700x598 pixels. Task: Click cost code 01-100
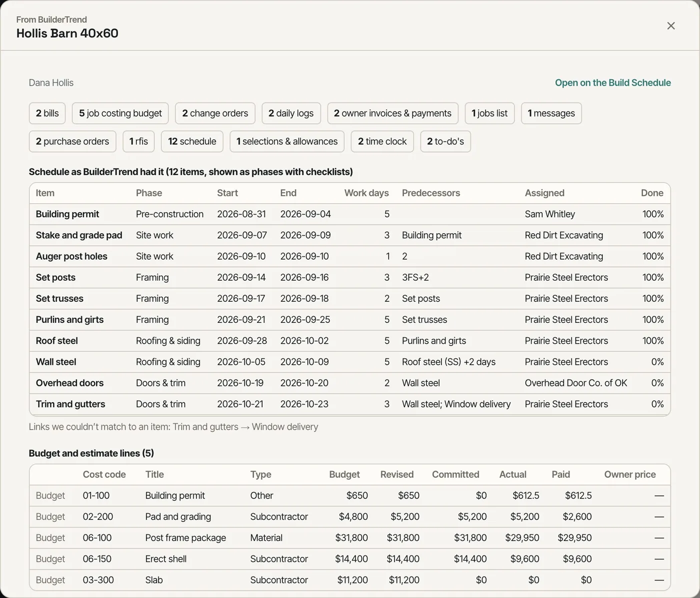click(96, 495)
